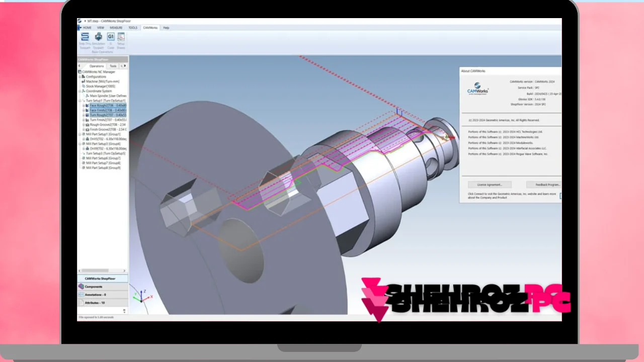The width and height of the screenshot is (644, 362).
Task: Click the Step Thru Toolpath icon
Action: [x=85, y=37]
